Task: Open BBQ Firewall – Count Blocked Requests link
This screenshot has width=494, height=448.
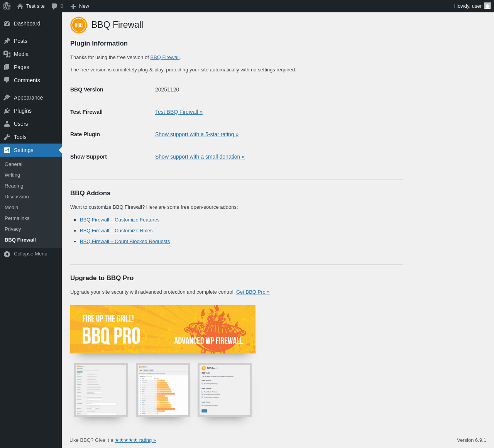Action: coord(125,242)
